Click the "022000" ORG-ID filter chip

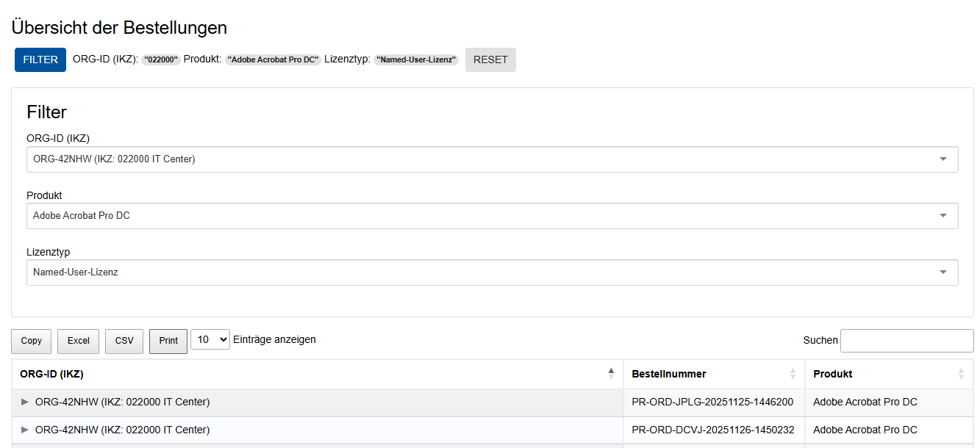161,60
